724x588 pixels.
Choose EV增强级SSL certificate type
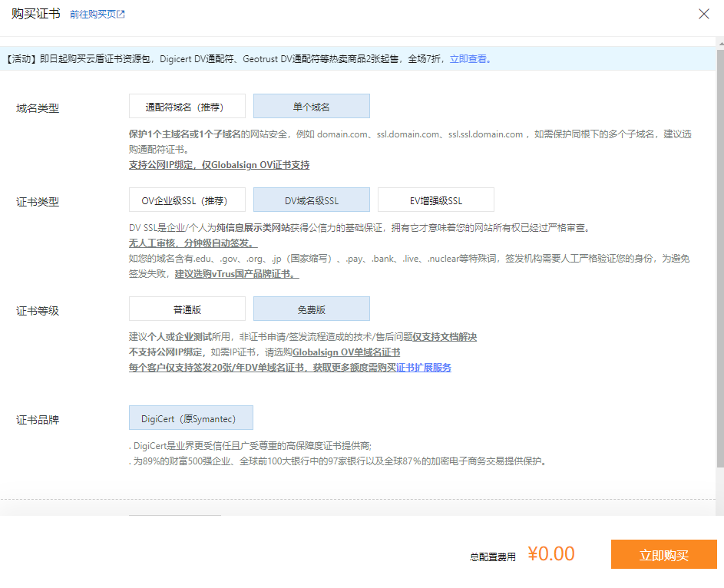click(436, 200)
